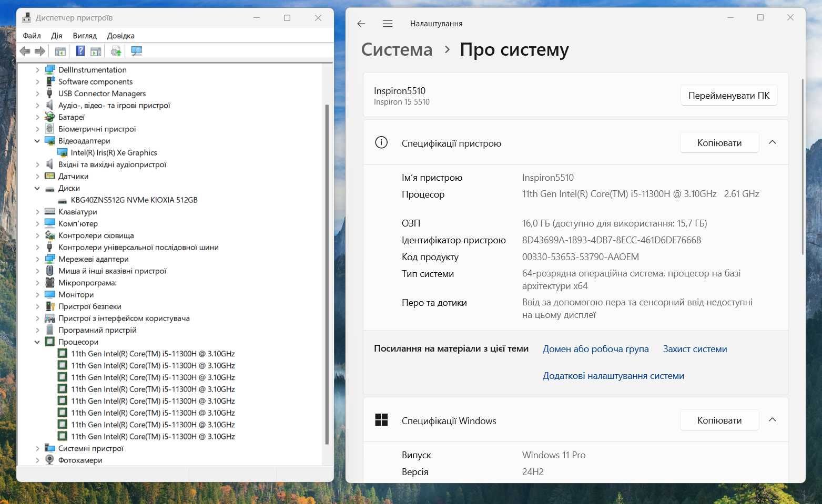
Task: Click the Мережеві адаптери network icon
Action: pyautogui.click(x=50, y=259)
